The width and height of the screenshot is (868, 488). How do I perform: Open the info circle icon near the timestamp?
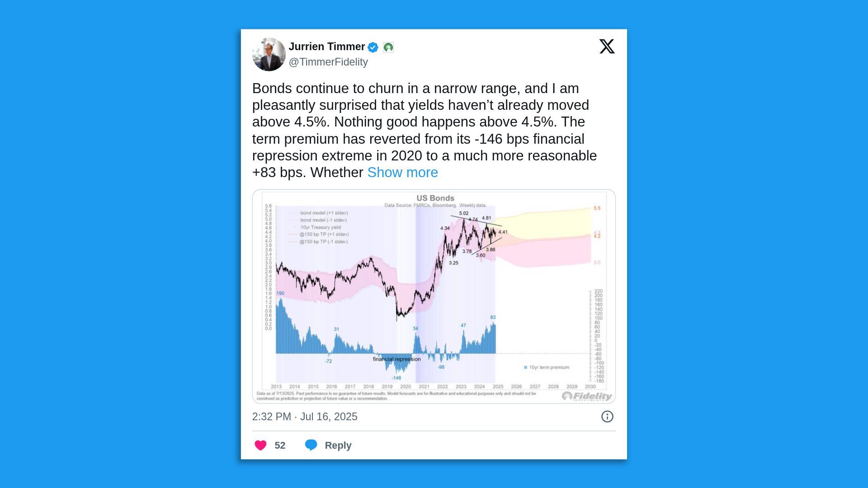[608, 417]
